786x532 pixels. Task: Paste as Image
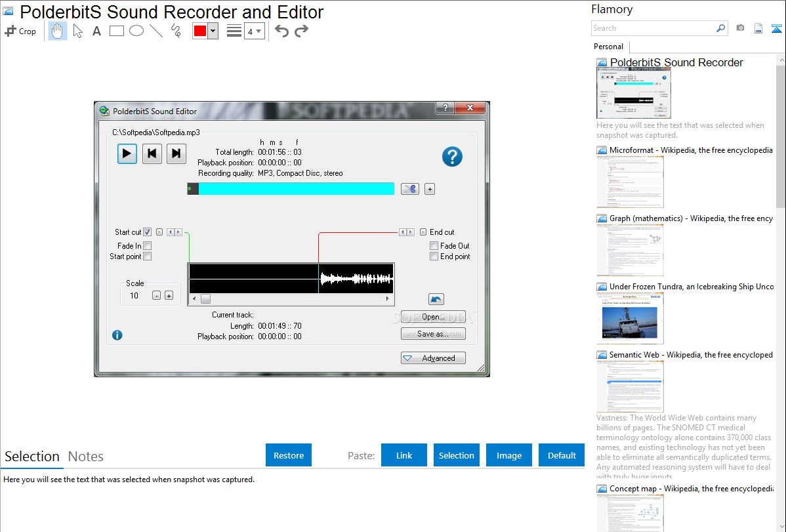click(x=508, y=455)
